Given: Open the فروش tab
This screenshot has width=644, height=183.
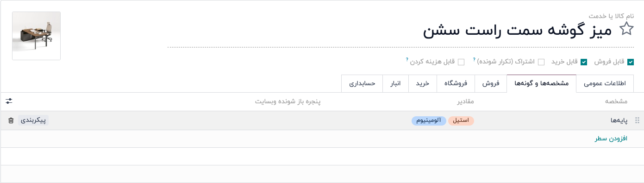Looking at the screenshot, I should [x=491, y=83].
